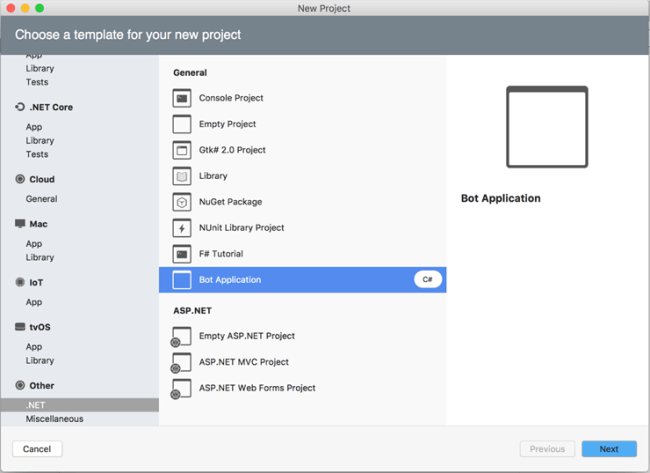Select the Empty ASP.NET Project icon
This screenshot has width=650, height=473.
click(181, 337)
